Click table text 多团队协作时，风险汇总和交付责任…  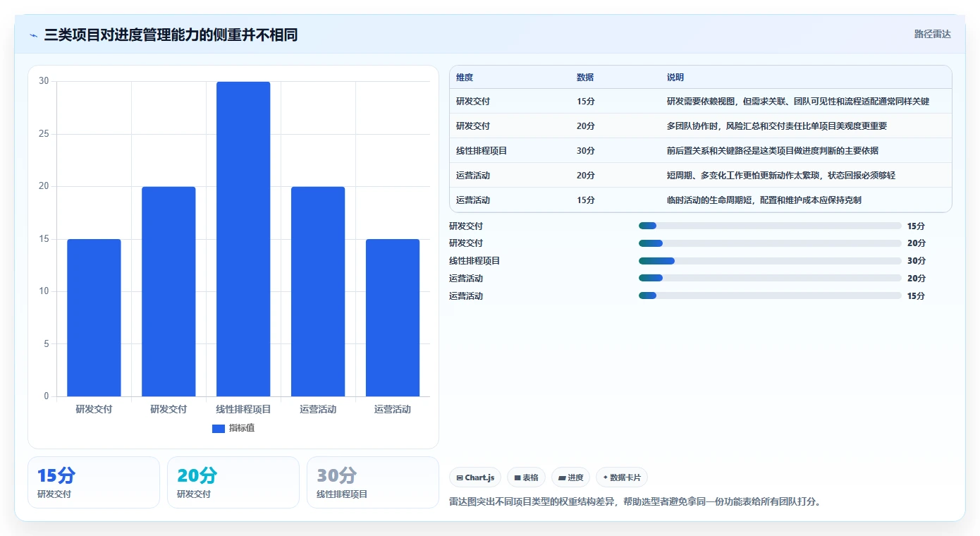tap(777, 126)
